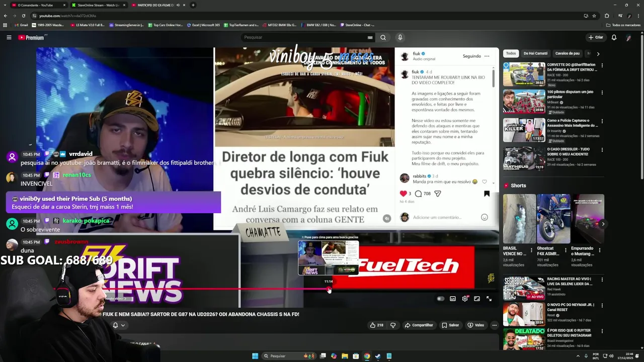644x362 pixels.
Task: Toggle the channel notification bell below the video
Action: coord(115,325)
